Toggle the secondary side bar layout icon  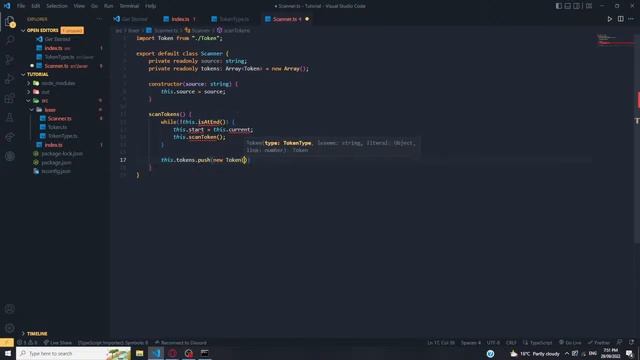(576, 6)
